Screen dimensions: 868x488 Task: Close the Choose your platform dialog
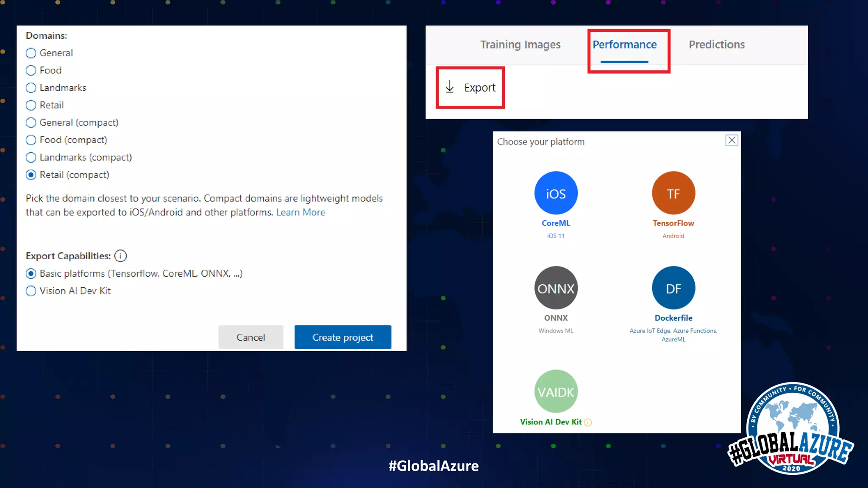(x=732, y=140)
